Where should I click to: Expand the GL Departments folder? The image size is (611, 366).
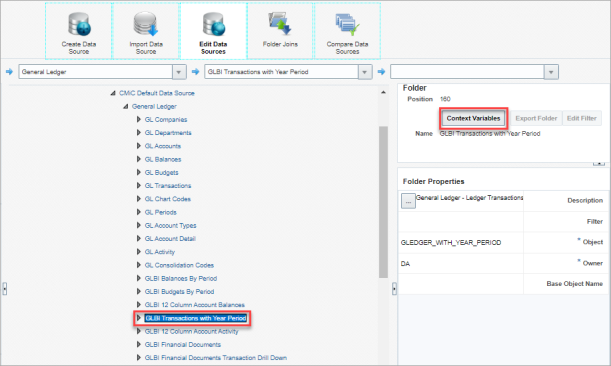138,133
